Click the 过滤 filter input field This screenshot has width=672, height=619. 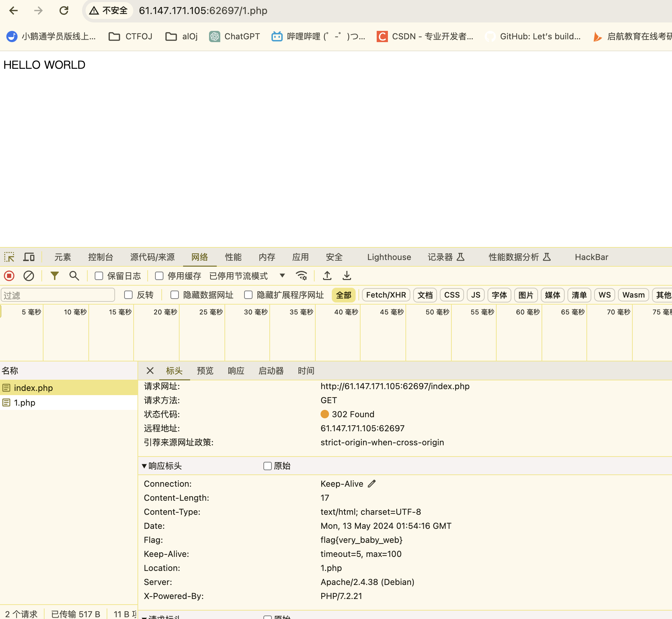point(58,295)
